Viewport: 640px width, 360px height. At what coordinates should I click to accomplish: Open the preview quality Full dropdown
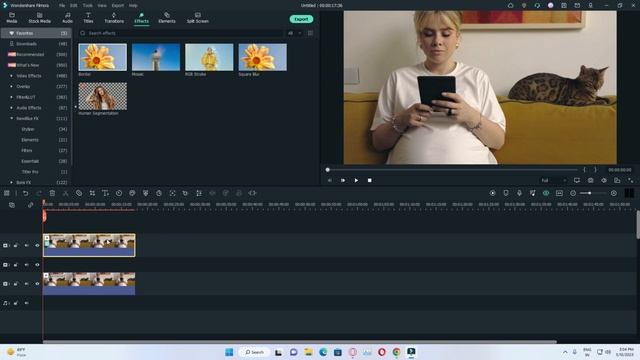(554, 180)
